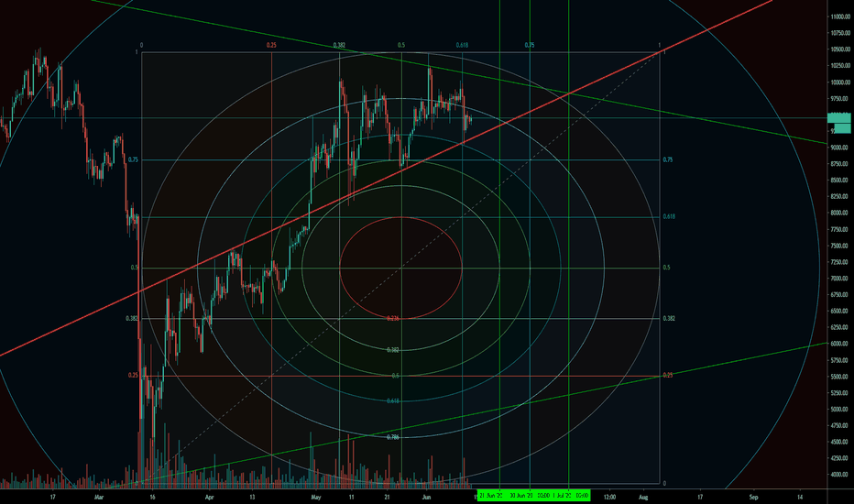The width and height of the screenshot is (854, 504).
Task: Click the Apr label on the time axis
Action: pyautogui.click(x=209, y=497)
